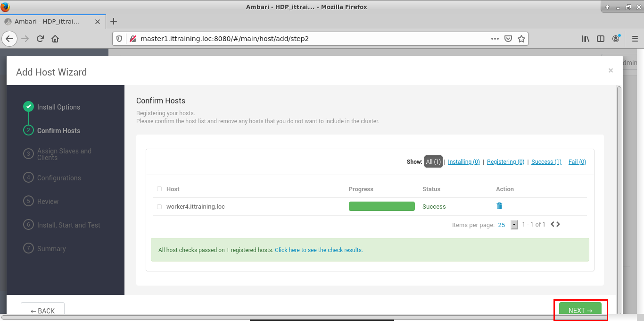Open Firefox account profile icon
This screenshot has width=644, height=321.
616,39
